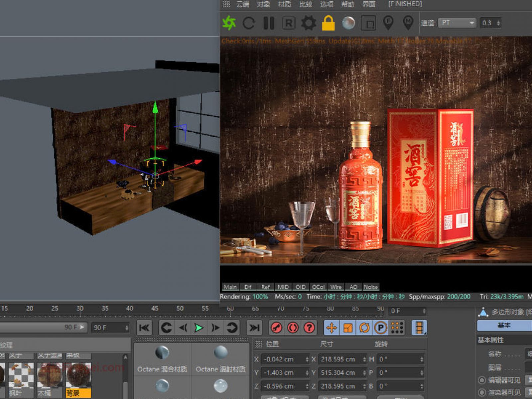The width and height of the screenshot is (532, 399).
Task: Click the size X field 218.595 cm
Action: tap(342, 359)
